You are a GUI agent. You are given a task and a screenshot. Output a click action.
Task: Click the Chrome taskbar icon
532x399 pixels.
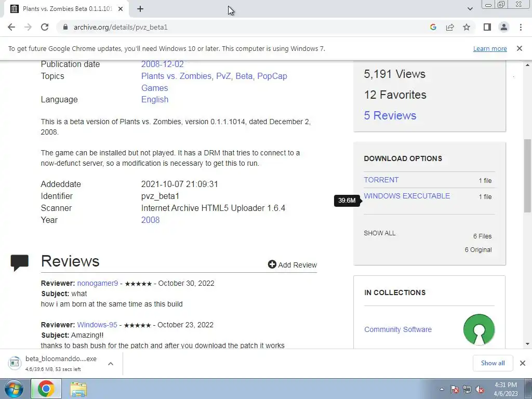(x=46, y=389)
